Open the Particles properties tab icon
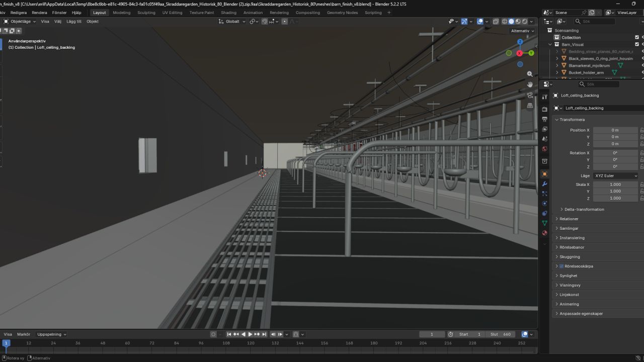This screenshot has height=362, width=644. click(x=544, y=194)
